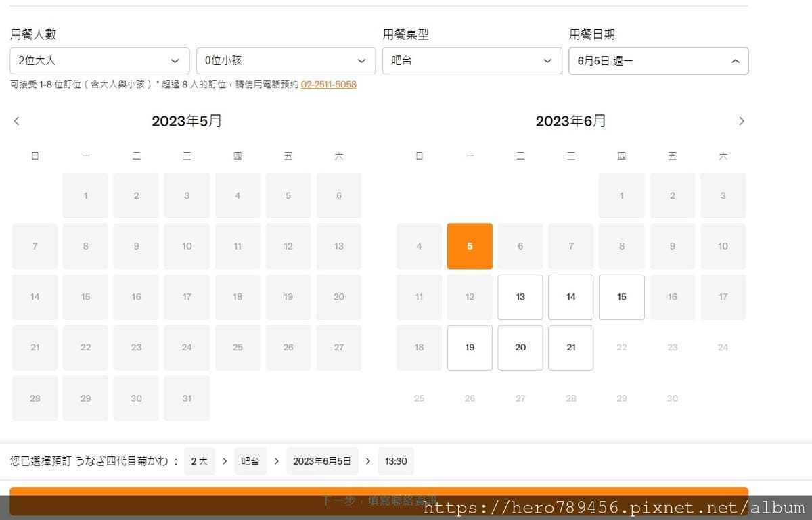Click the 2 大 summary chip
The height and width of the screenshot is (520, 812).
tap(199, 461)
